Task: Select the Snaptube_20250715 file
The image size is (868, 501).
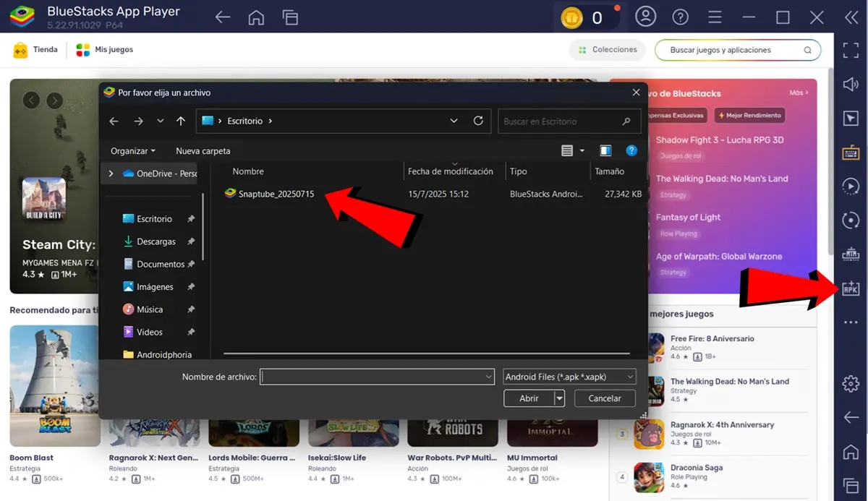Action: tap(276, 194)
